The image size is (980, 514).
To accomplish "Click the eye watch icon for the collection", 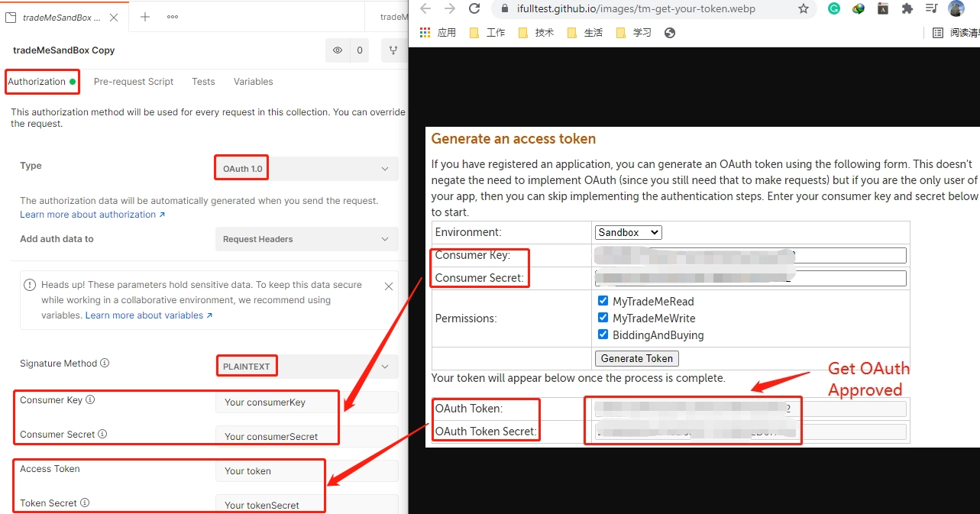I will pos(338,50).
